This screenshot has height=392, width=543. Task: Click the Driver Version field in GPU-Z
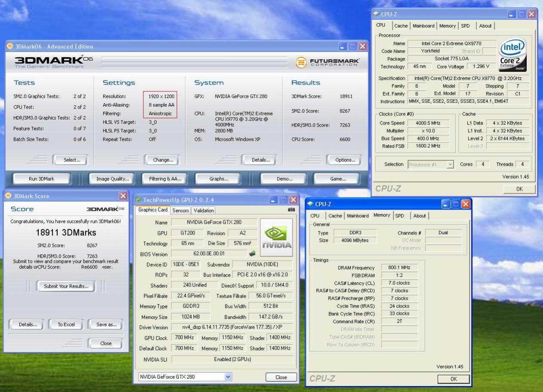(232, 327)
